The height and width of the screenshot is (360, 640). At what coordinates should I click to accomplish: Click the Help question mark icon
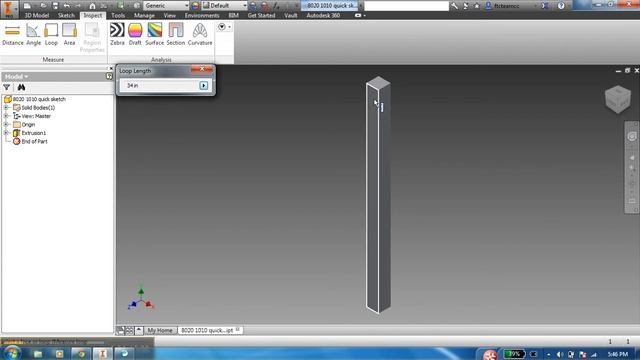pos(561,6)
